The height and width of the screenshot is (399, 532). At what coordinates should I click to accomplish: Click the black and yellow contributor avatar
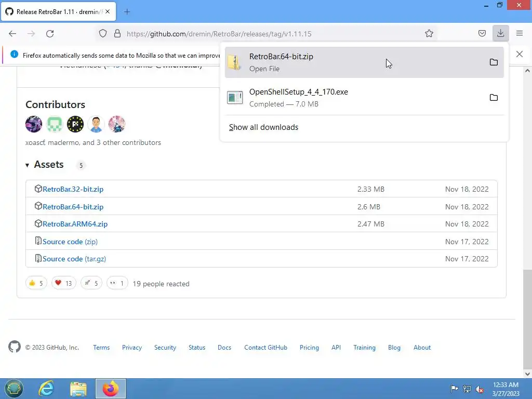(75, 124)
